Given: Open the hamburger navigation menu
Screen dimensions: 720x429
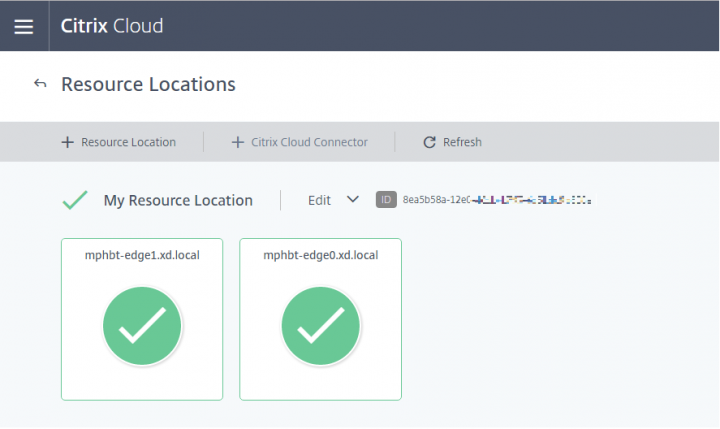Looking at the screenshot, I should (24, 26).
